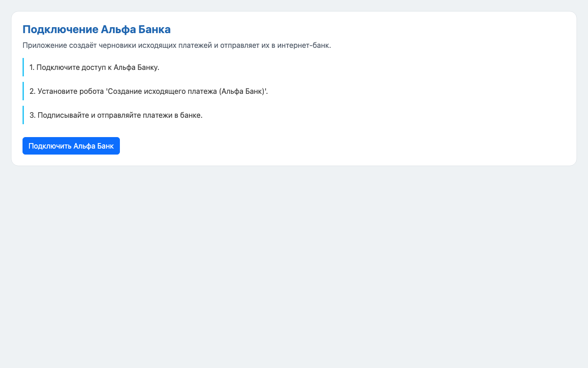Click the empty gray background below the card
Viewport: 588px width, 368px height.
[x=294, y=267]
